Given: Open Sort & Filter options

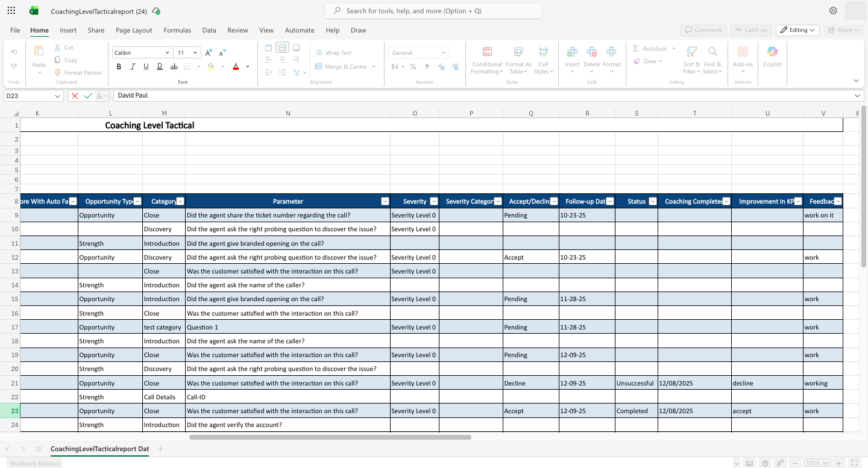Looking at the screenshot, I should pos(691,52).
